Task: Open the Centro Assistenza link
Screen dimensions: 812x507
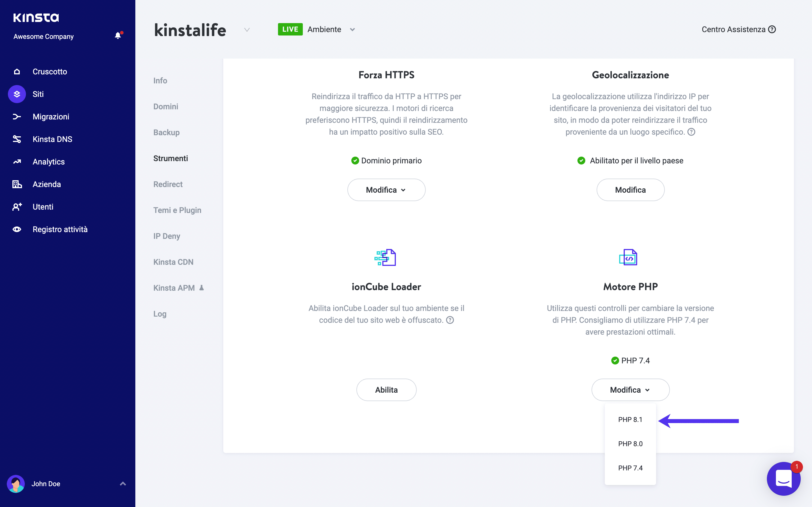Action: click(x=738, y=30)
